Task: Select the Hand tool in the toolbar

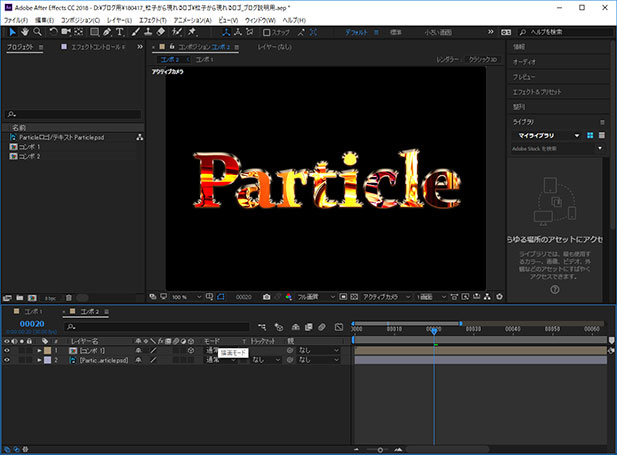Action: pyautogui.click(x=23, y=32)
